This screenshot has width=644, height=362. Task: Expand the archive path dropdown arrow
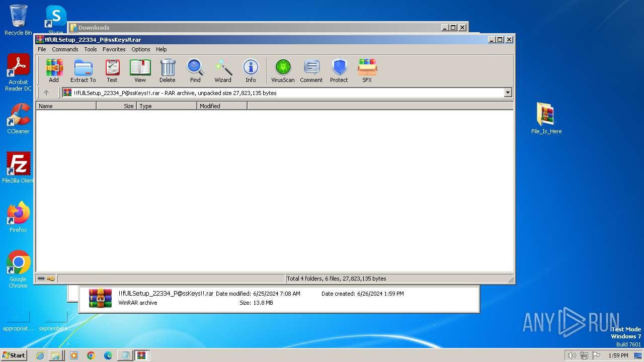coord(508,93)
